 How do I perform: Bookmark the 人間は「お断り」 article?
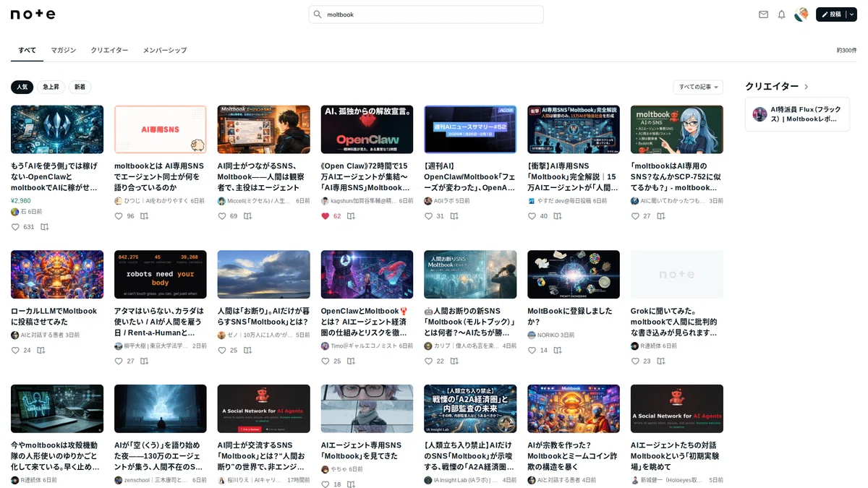pyautogui.click(x=247, y=351)
